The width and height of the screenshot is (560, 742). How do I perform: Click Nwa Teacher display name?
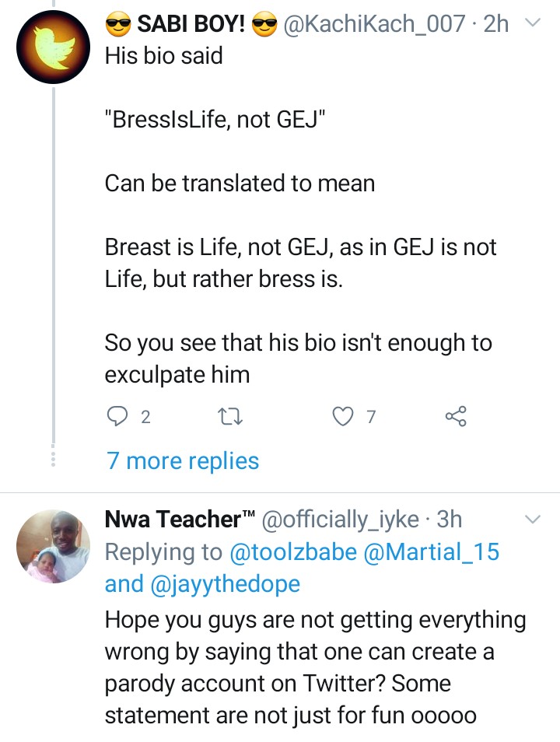pos(180,520)
